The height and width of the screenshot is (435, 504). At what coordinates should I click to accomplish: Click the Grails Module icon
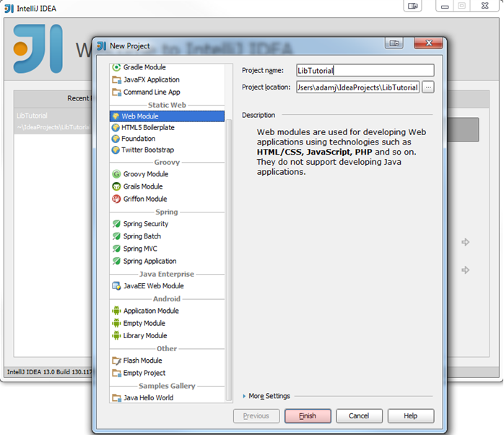click(116, 186)
